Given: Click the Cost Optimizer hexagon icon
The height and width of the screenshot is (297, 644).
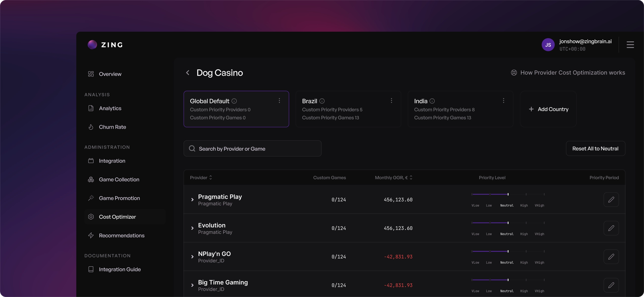Looking at the screenshot, I should (x=91, y=217).
